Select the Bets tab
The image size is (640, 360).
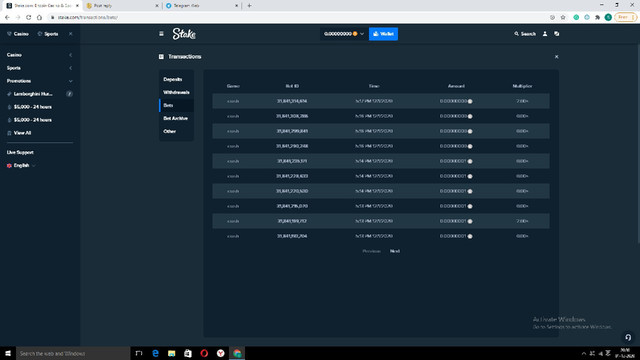(176, 105)
